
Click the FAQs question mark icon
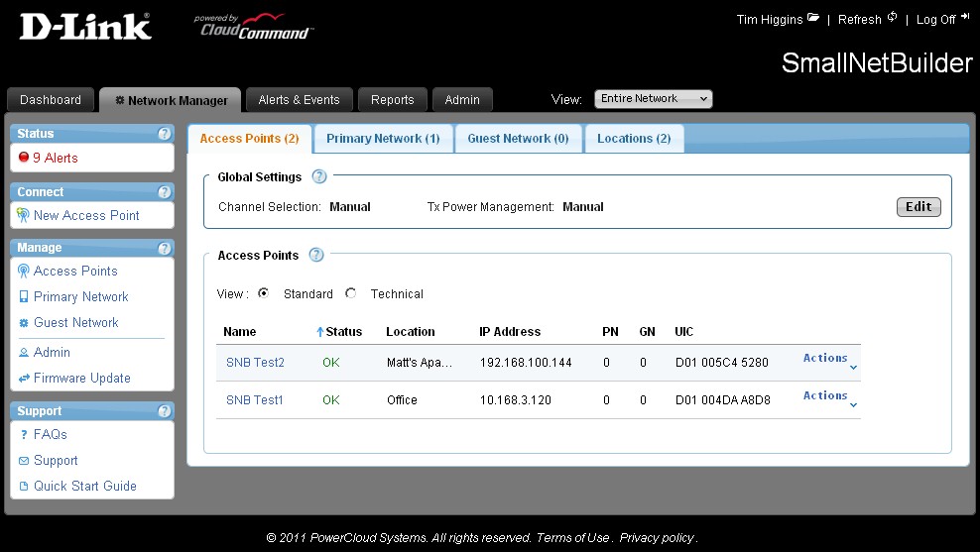(x=24, y=435)
